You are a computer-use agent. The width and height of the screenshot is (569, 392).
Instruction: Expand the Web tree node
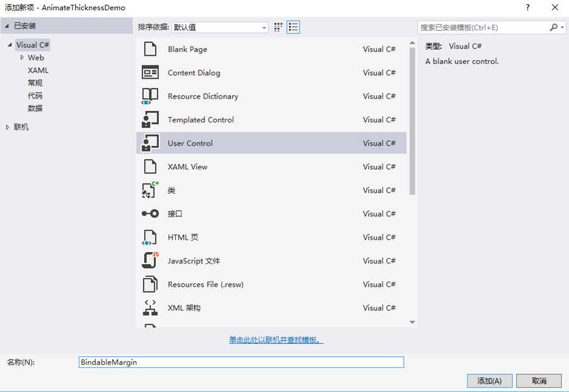(22, 58)
